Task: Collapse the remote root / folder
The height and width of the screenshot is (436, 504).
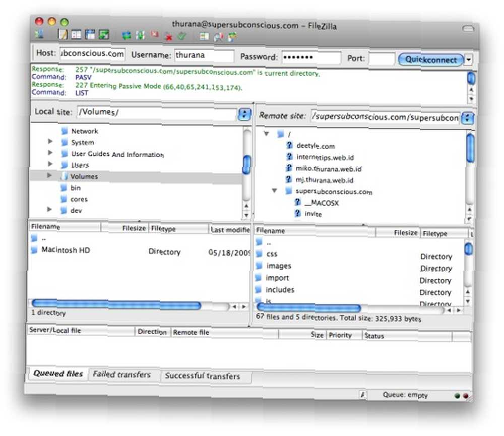Action: point(266,134)
